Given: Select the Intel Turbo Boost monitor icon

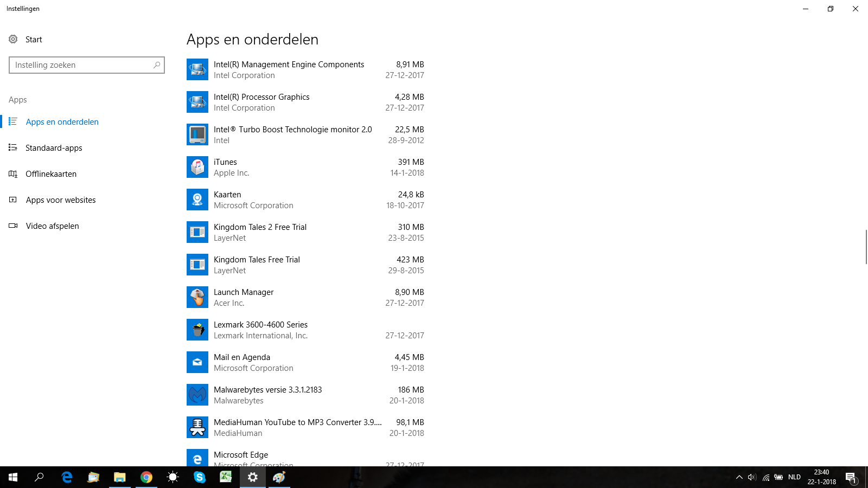Looking at the screenshot, I should click(x=197, y=134).
